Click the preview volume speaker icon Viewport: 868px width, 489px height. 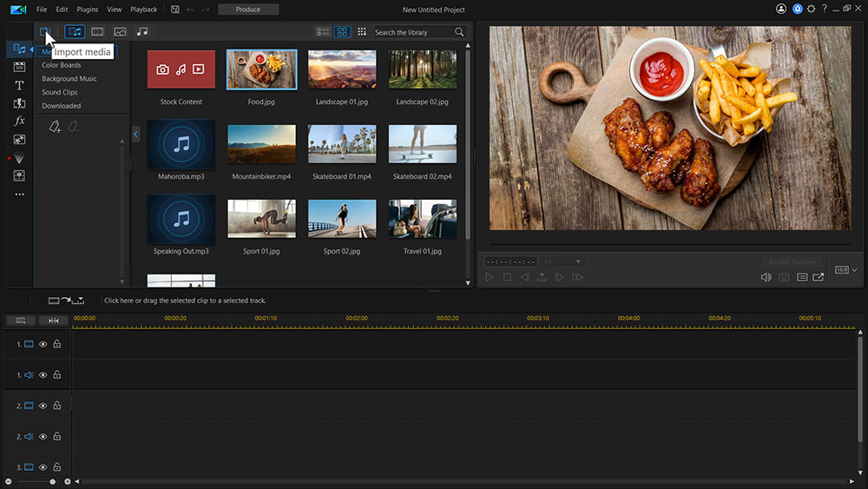[x=766, y=277]
